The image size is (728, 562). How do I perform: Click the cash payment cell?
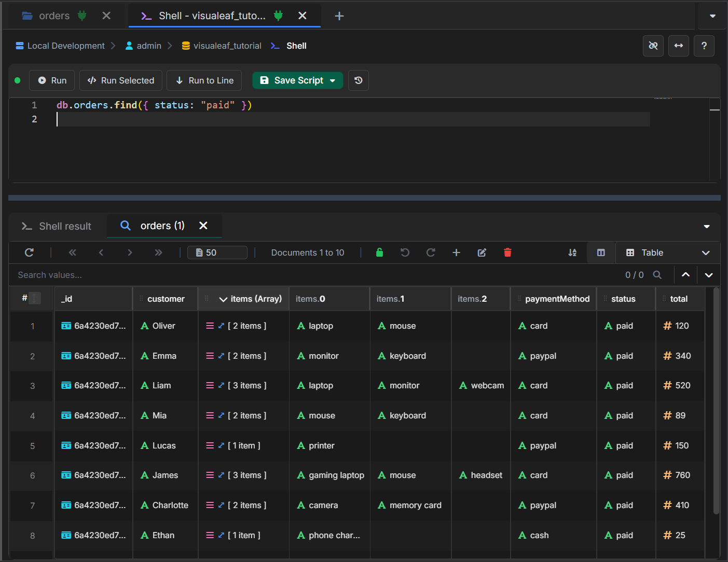553,535
